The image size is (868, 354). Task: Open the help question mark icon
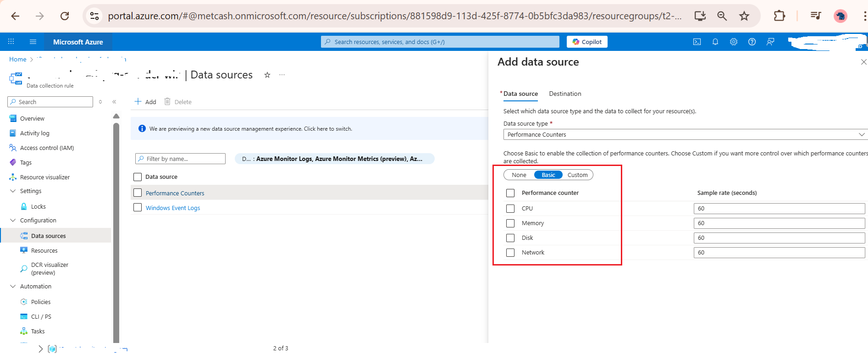click(752, 42)
